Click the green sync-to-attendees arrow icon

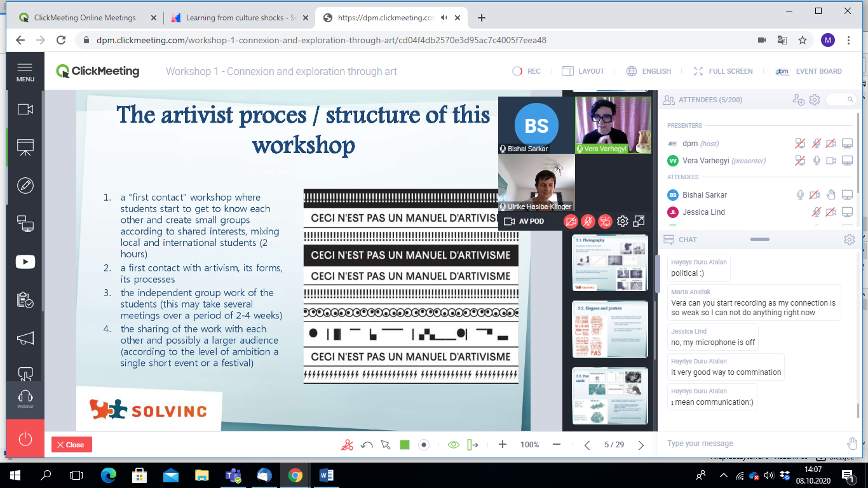coord(472,445)
